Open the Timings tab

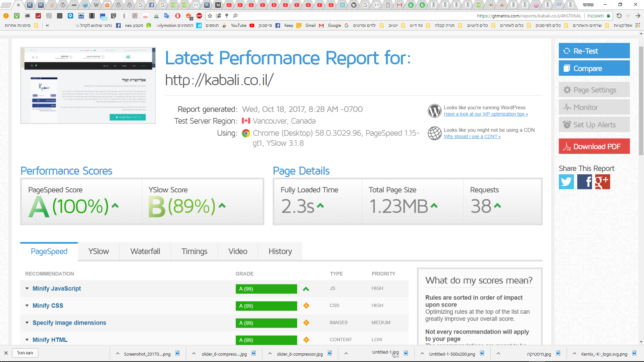194,251
